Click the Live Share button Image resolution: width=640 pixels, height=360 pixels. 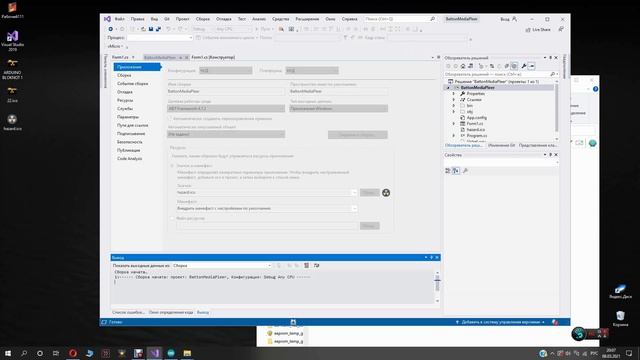(538, 29)
